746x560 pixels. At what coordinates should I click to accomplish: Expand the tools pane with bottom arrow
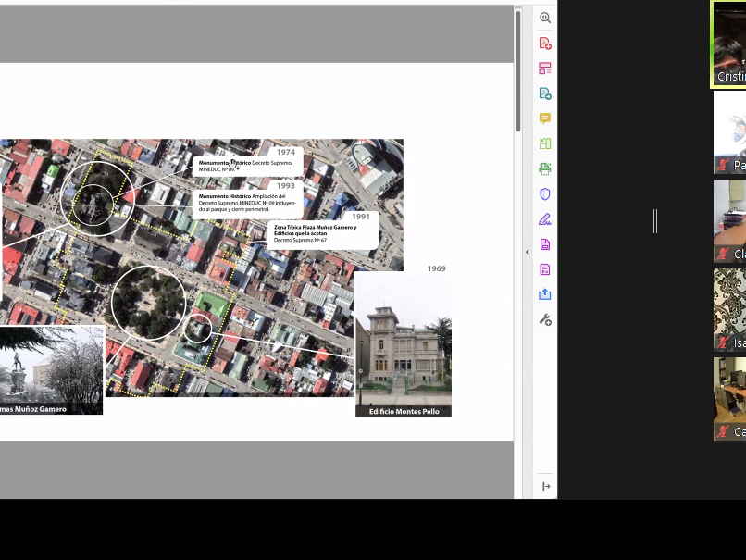(546, 486)
